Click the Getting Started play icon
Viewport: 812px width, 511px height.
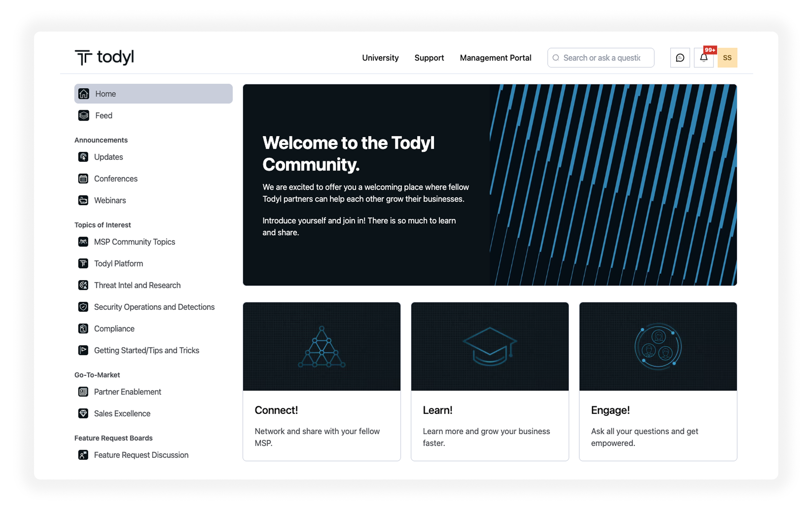pyautogui.click(x=83, y=351)
